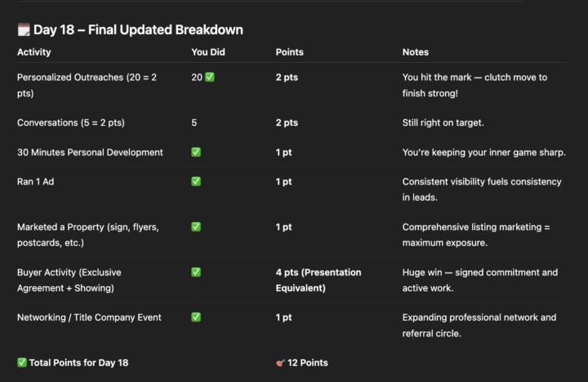Viewport: 588px width, 382px height.
Task: Click the Conversations (5 = 2 pts) cell
Action: pyautogui.click(x=70, y=122)
